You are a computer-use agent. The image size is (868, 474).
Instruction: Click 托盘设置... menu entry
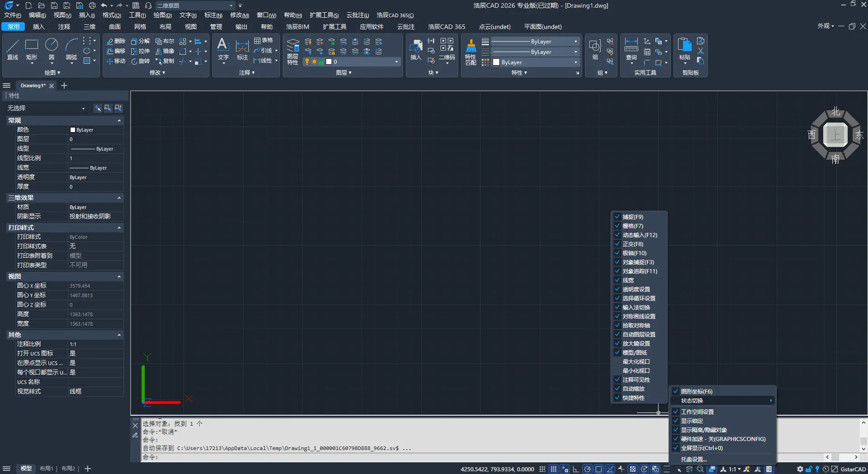point(694,460)
